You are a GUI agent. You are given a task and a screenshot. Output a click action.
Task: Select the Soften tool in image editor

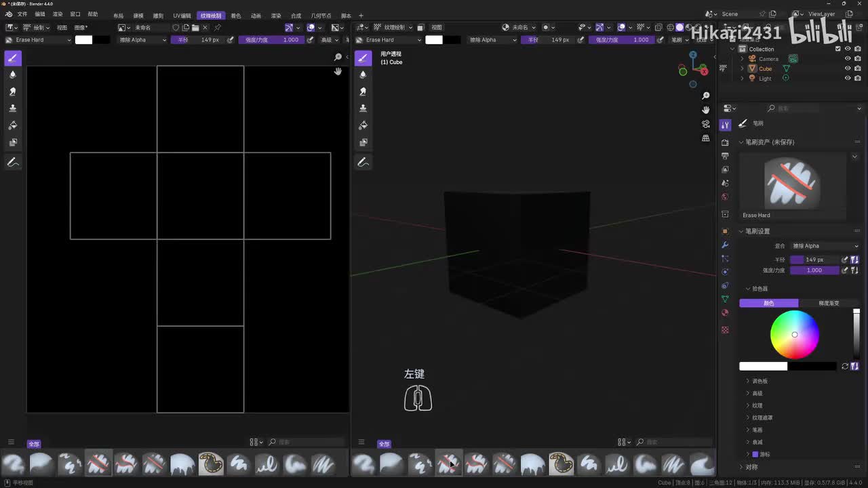[12, 75]
